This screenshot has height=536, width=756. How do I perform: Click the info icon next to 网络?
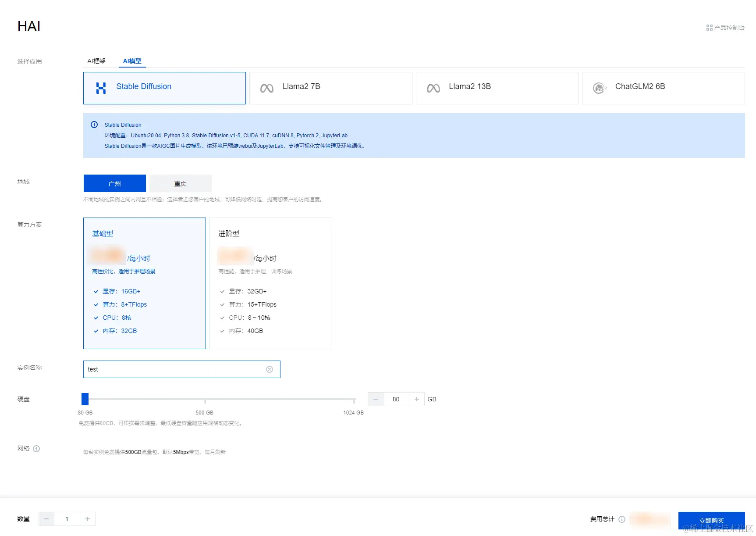point(36,449)
